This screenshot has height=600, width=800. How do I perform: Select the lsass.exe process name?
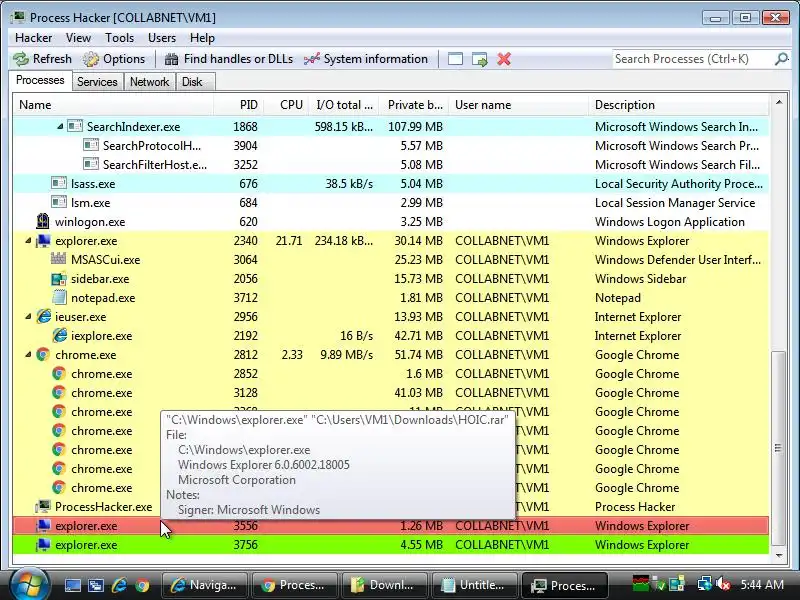93,184
